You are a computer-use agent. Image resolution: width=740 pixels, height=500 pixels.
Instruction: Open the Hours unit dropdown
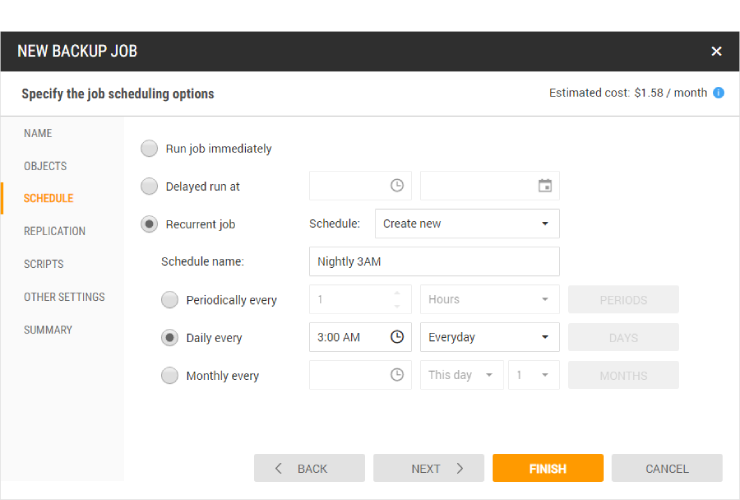coord(489,299)
